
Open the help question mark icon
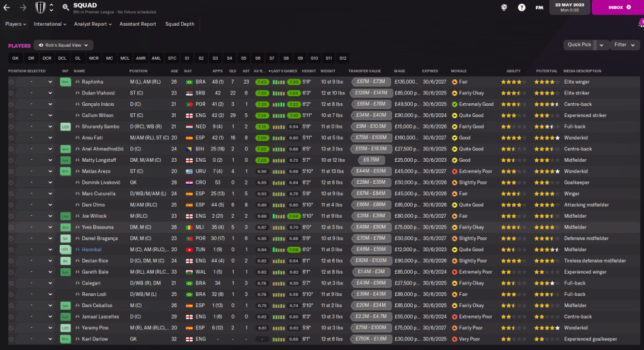pyautogui.click(x=521, y=8)
